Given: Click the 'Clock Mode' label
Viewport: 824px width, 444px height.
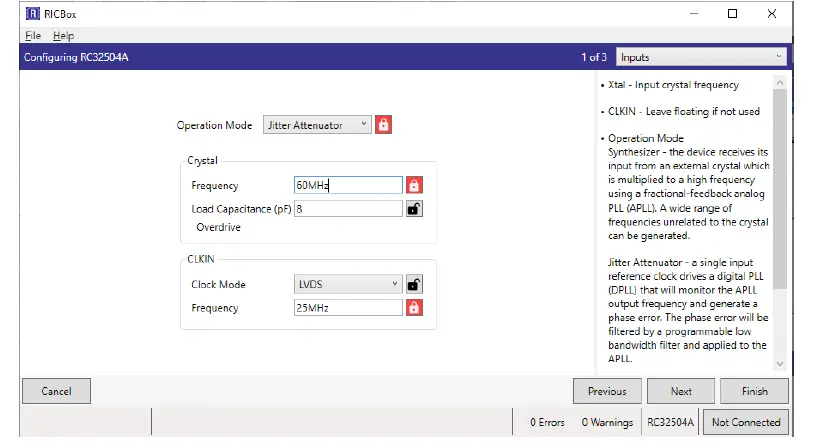Looking at the screenshot, I should (218, 284).
